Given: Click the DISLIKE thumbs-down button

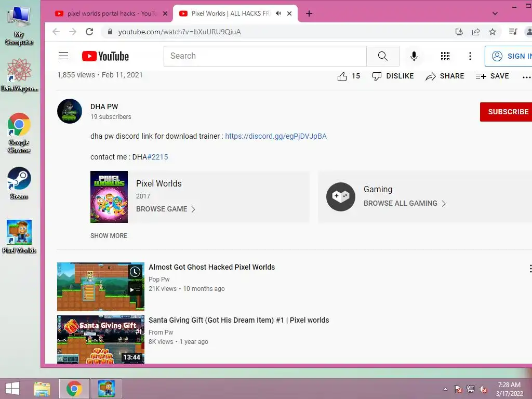Looking at the screenshot, I should [x=393, y=76].
